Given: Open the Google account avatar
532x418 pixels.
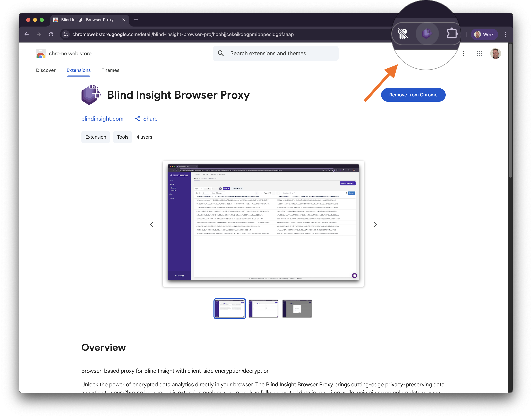Looking at the screenshot, I should [495, 53].
